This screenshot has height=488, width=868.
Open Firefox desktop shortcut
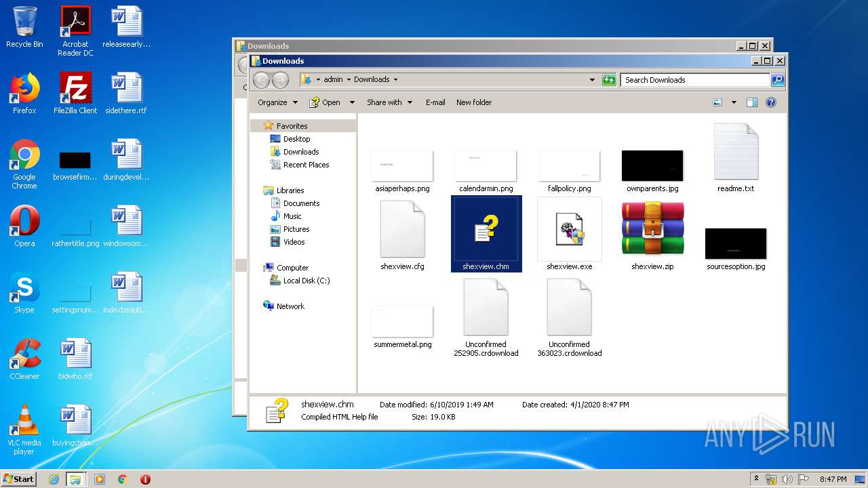(x=24, y=93)
